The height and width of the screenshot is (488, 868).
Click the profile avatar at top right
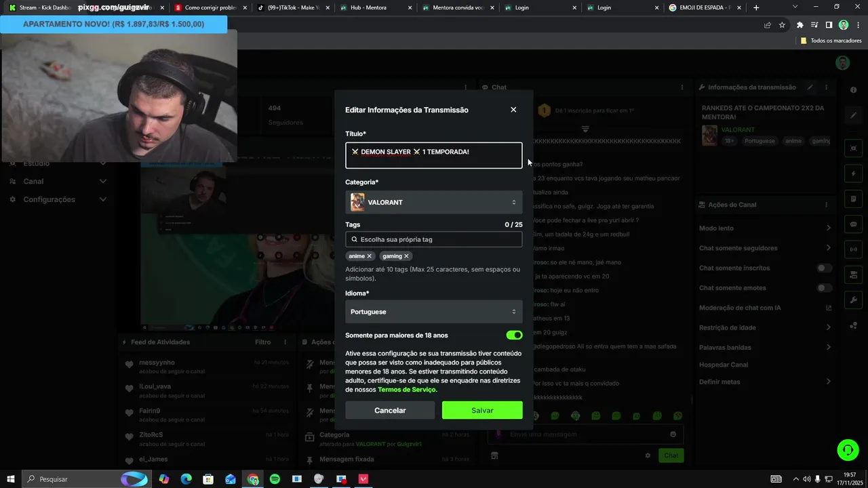point(842,63)
